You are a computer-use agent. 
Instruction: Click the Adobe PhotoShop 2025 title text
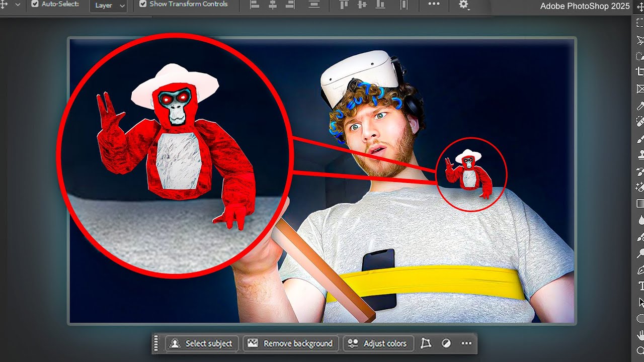(585, 7)
